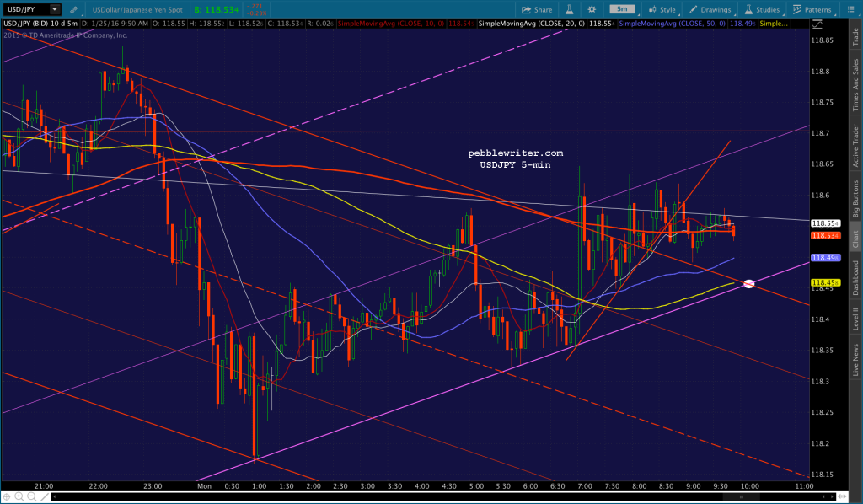
Task: Click the 21:00 time axis label
Action: [44, 485]
